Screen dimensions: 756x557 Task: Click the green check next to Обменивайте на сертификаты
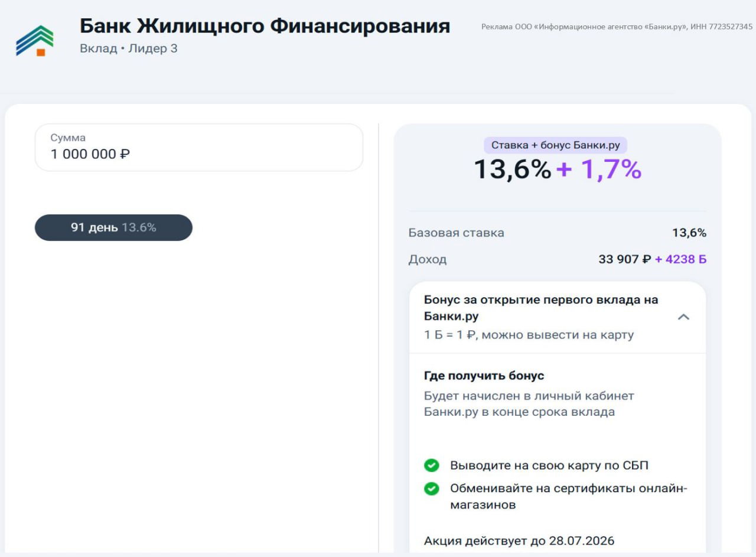(432, 489)
